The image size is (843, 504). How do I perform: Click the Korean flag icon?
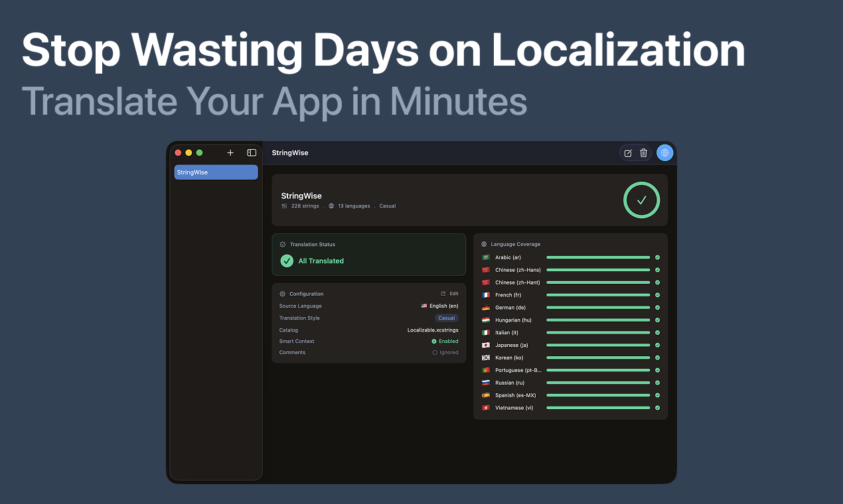[x=486, y=358]
